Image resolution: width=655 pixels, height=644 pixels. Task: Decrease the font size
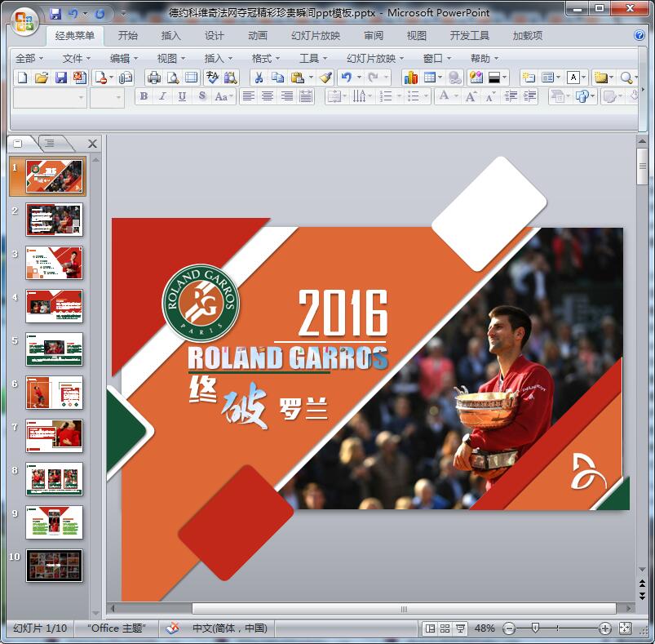pyautogui.click(x=490, y=96)
